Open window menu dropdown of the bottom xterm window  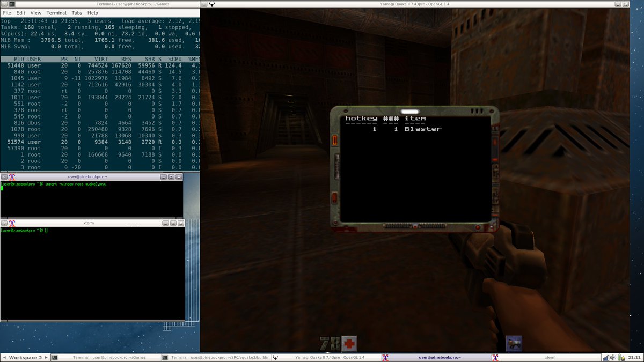(x=4, y=223)
